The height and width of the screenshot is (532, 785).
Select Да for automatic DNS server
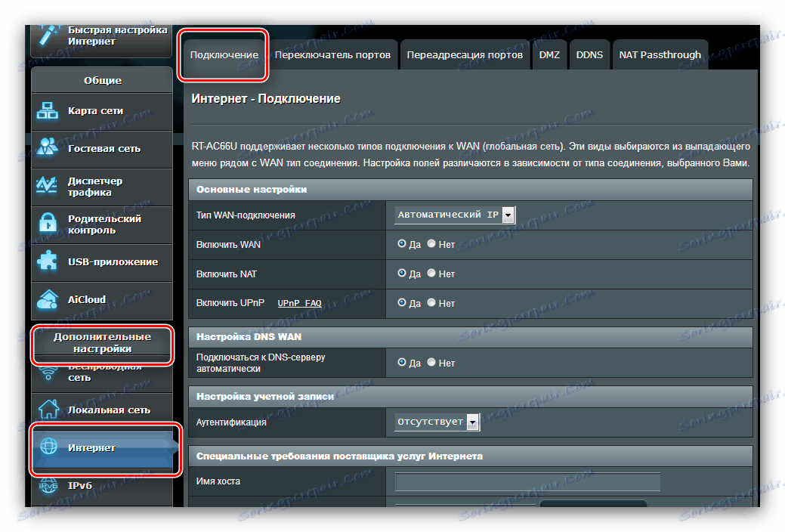click(401, 362)
